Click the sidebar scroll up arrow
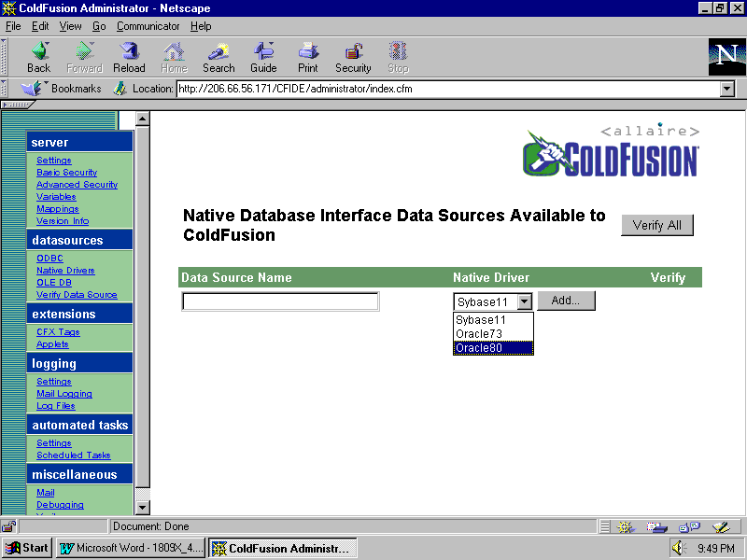The width and height of the screenshot is (747, 560). [143, 119]
